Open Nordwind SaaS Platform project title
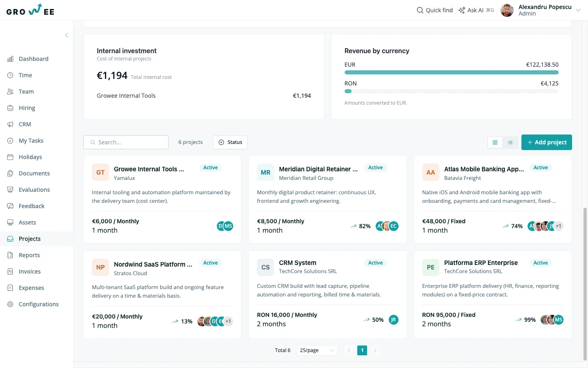 [x=153, y=265]
